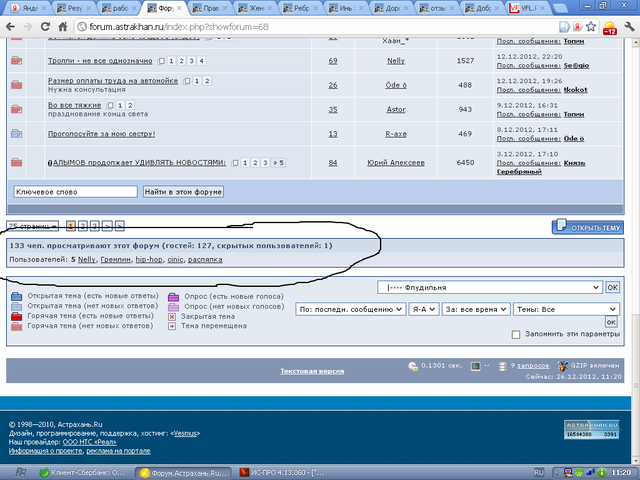Click the hot-topic folder icon beside 'Тролли - не все однозначно'

point(16,62)
